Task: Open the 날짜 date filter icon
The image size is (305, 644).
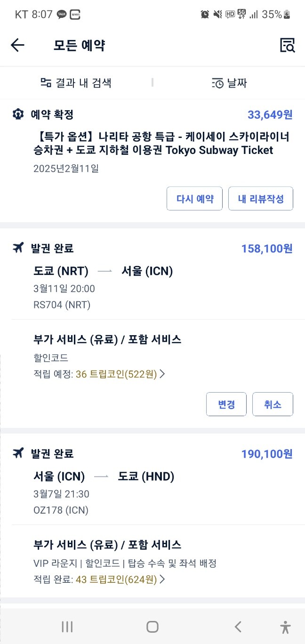Action: (x=217, y=83)
